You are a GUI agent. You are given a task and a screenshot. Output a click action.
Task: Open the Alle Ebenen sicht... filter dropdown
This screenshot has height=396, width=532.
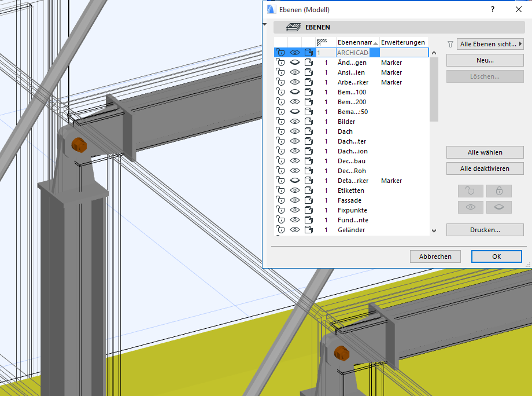[489, 43]
